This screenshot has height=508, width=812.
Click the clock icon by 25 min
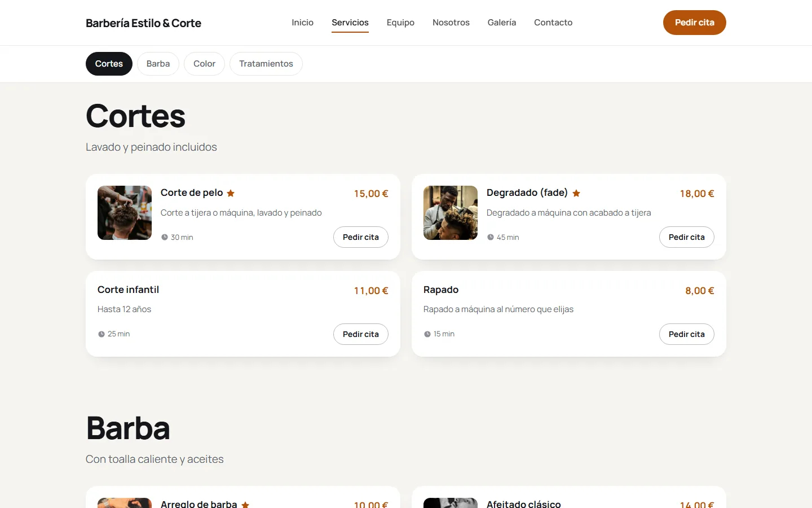pos(101,334)
